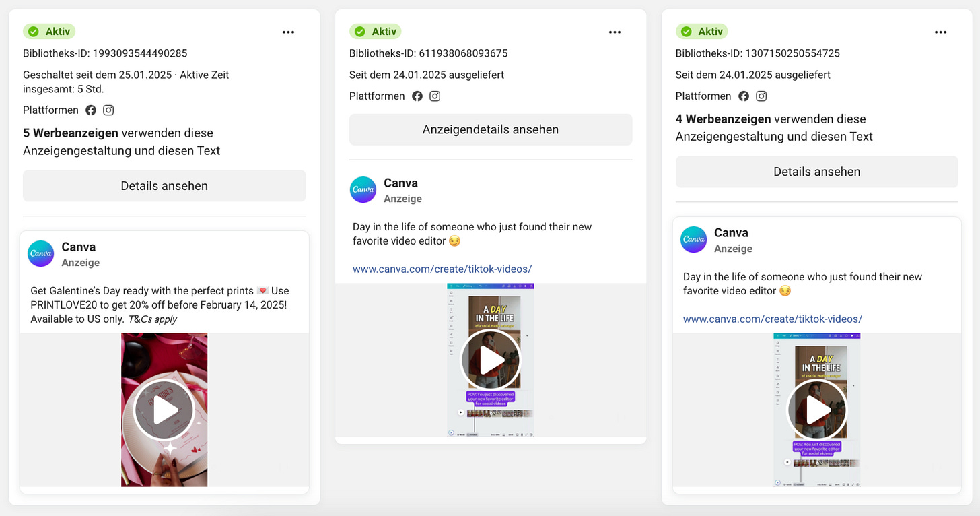Play the video in ad 1307150250554725
This screenshot has height=516, width=980.
[x=817, y=410]
